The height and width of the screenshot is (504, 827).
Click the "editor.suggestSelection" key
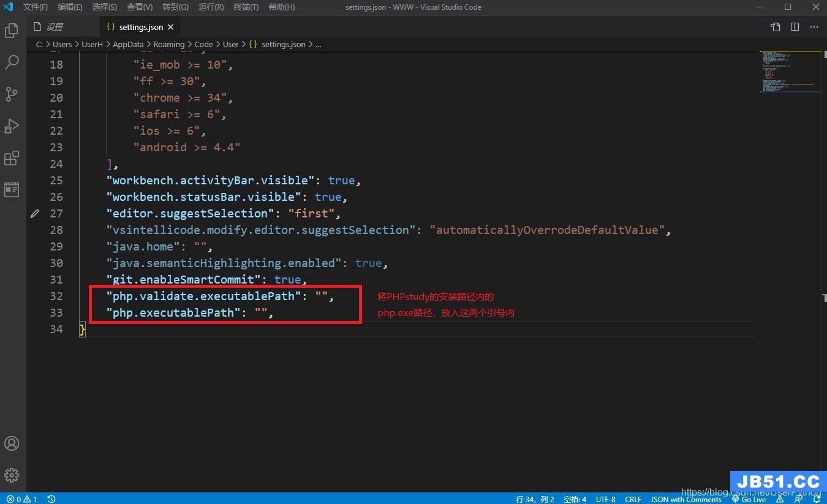(190, 214)
